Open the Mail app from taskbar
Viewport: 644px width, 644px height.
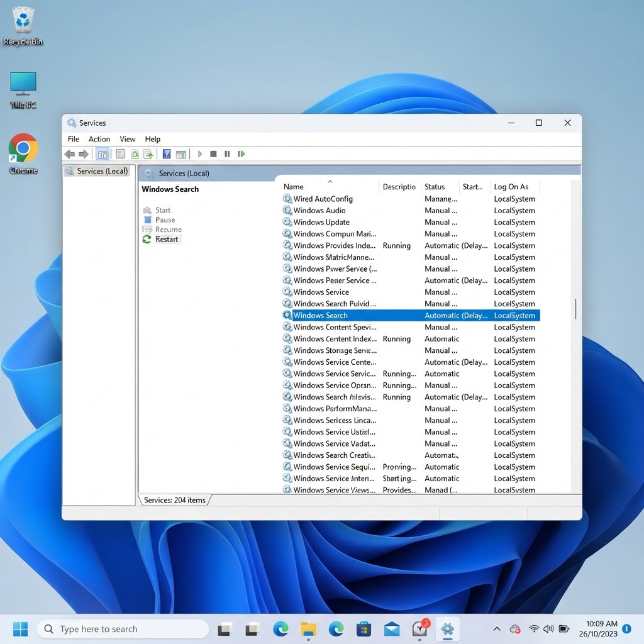[391, 629]
